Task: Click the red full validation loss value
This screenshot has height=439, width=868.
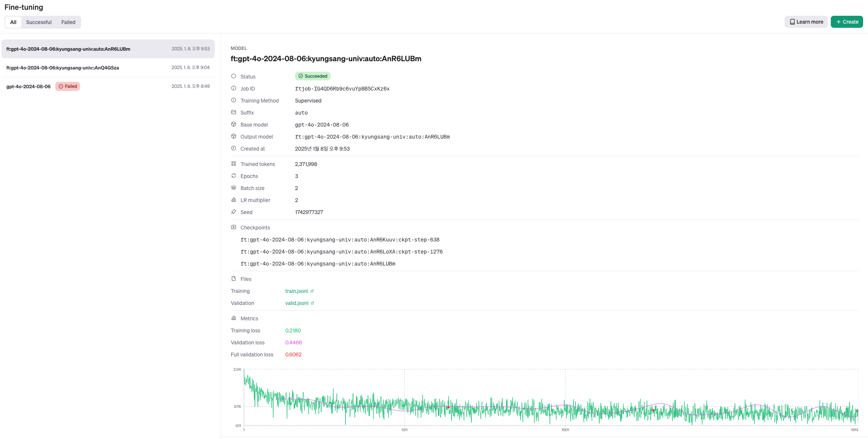Action: pyautogui.click(x=293, y=355)
